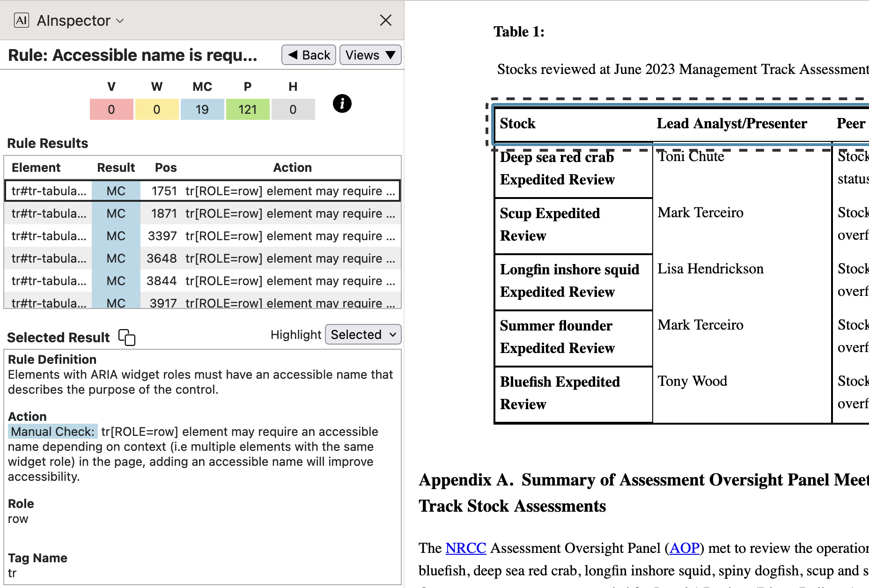Close the AInspector sidebar panel

pos(385,20)
